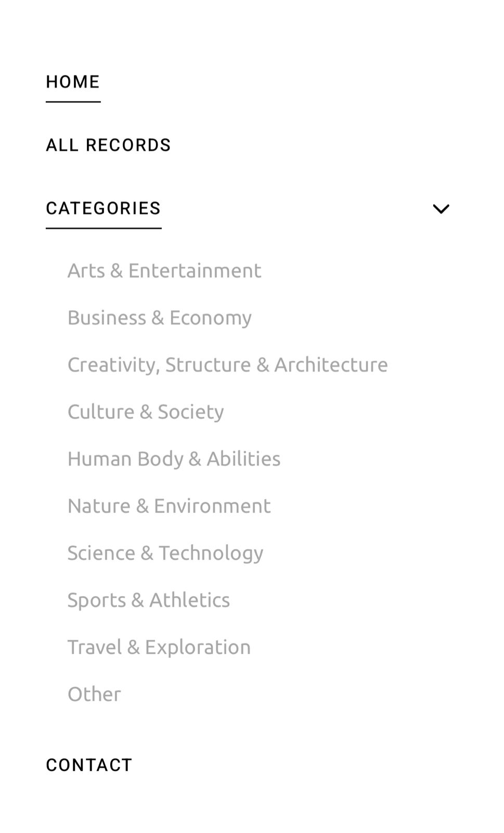Image resolution: width=504 pixels, height=833 pixels.
Task: Open the Contact page
Action: point(89,765)
